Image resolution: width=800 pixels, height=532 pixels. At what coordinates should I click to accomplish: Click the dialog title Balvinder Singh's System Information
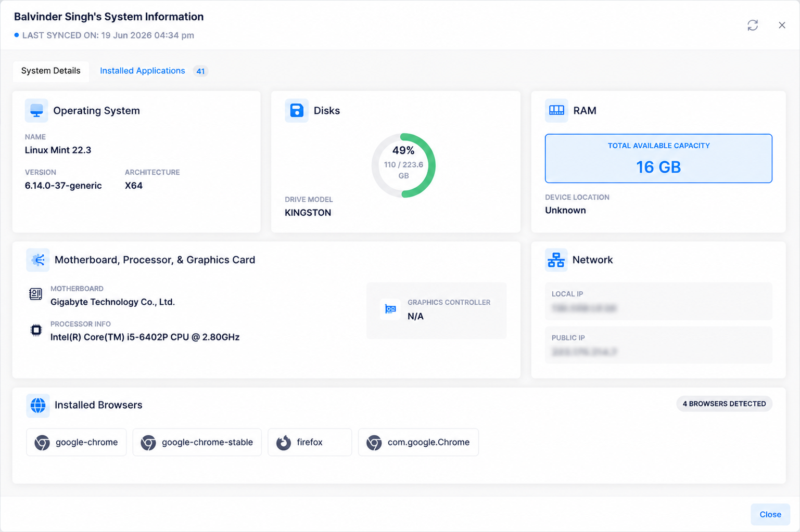click(109, 17)
